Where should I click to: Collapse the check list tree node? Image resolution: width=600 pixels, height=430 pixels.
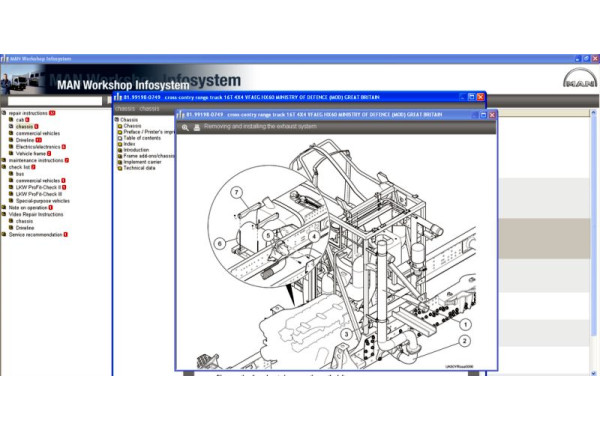click(4, 167)
